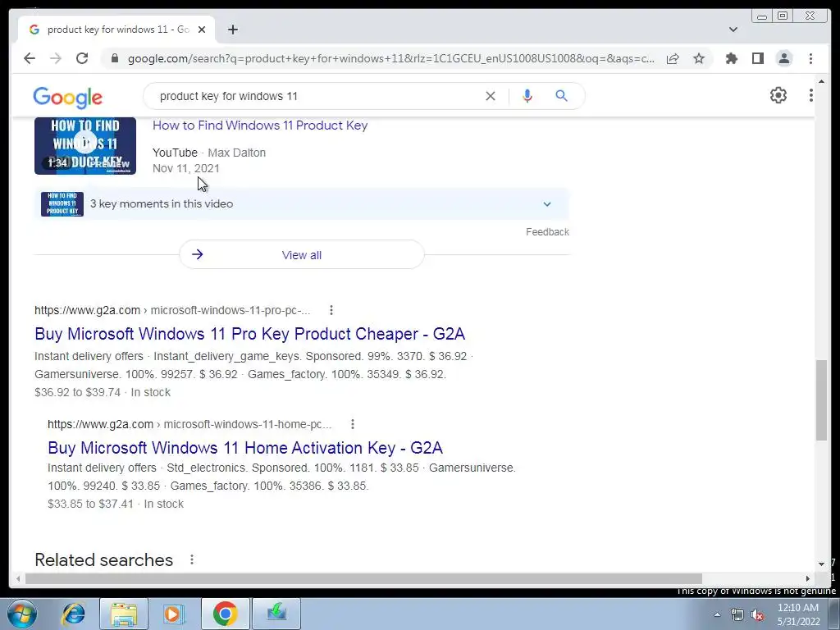Submit search with the magnifier icon

[x=561, y=96]
